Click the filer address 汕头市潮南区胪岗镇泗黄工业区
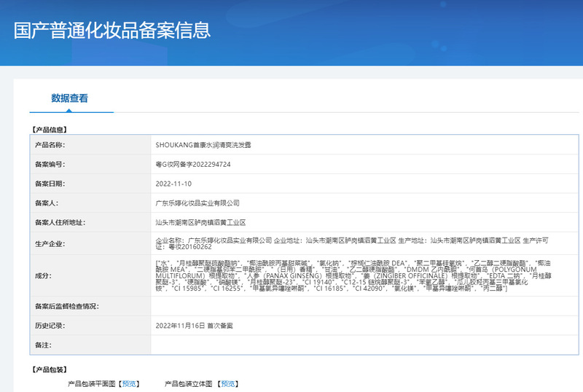 pyautogui.click(x=201, y=222)
